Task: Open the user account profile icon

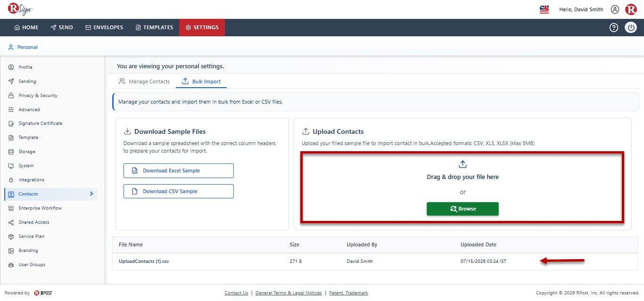Action: click(615, 9)
